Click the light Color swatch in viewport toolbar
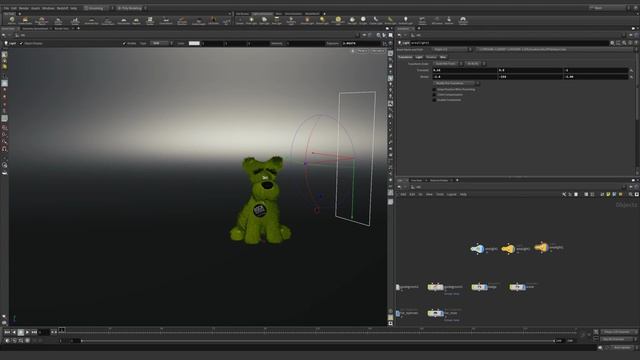The image size is (640, 360). point(194,43)
